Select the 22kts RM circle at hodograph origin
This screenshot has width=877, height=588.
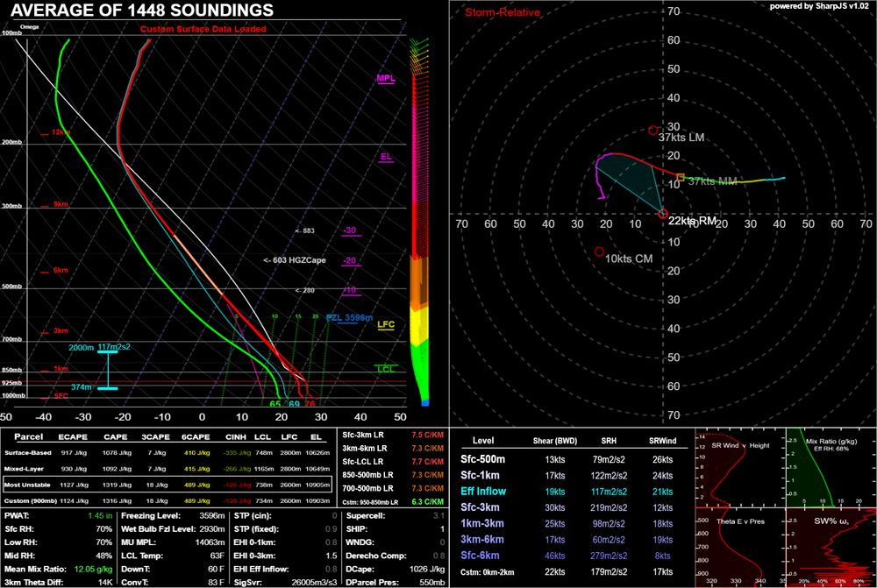(x=663, y=214)
